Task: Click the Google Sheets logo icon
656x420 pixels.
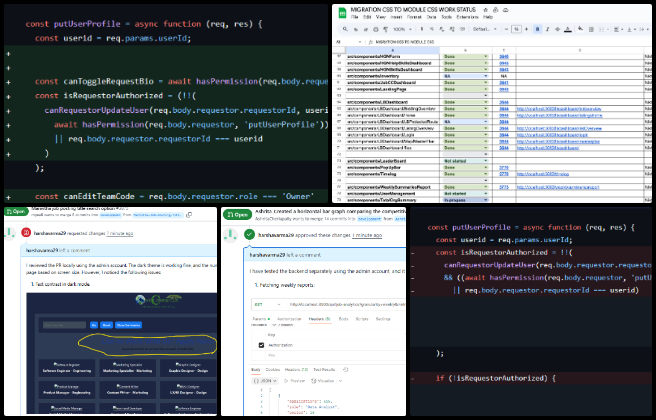Action: [x=343, y=13]
